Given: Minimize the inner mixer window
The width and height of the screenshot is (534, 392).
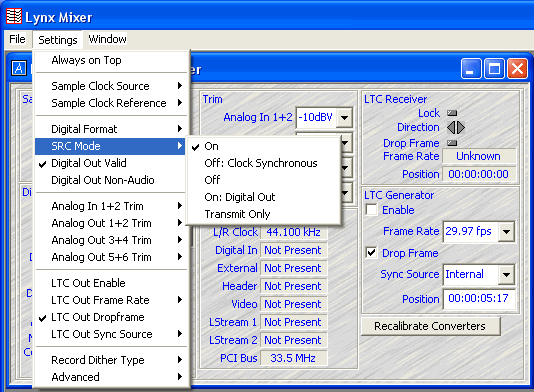Looking at the screenshot, I should click(x=471, y=69).
